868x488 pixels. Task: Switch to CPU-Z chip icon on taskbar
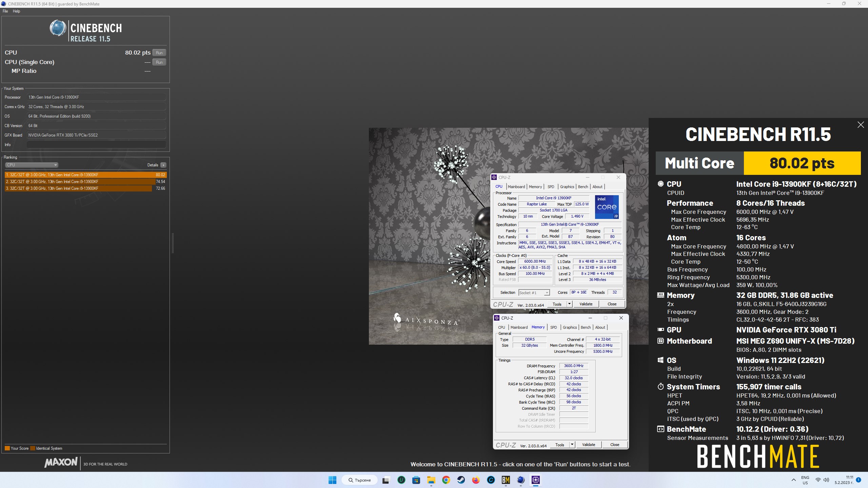click(x=536, y=480)
